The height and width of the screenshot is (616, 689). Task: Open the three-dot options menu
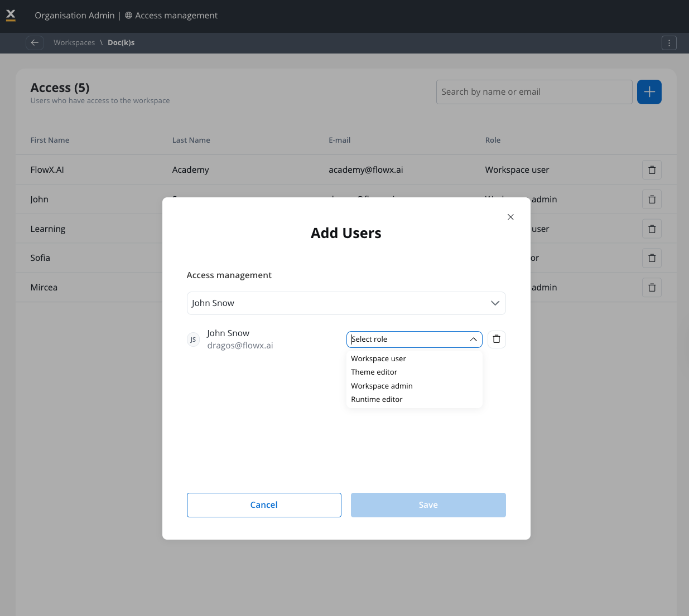(x=669, y=43)
